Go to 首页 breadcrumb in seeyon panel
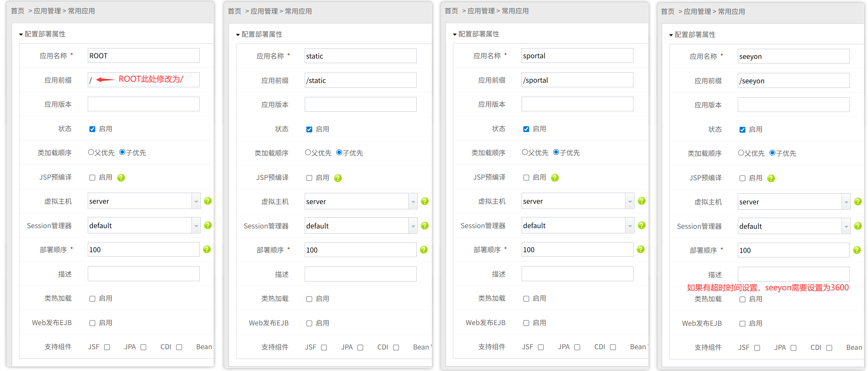The image size is (868, 371). click(x=668, y=12)
